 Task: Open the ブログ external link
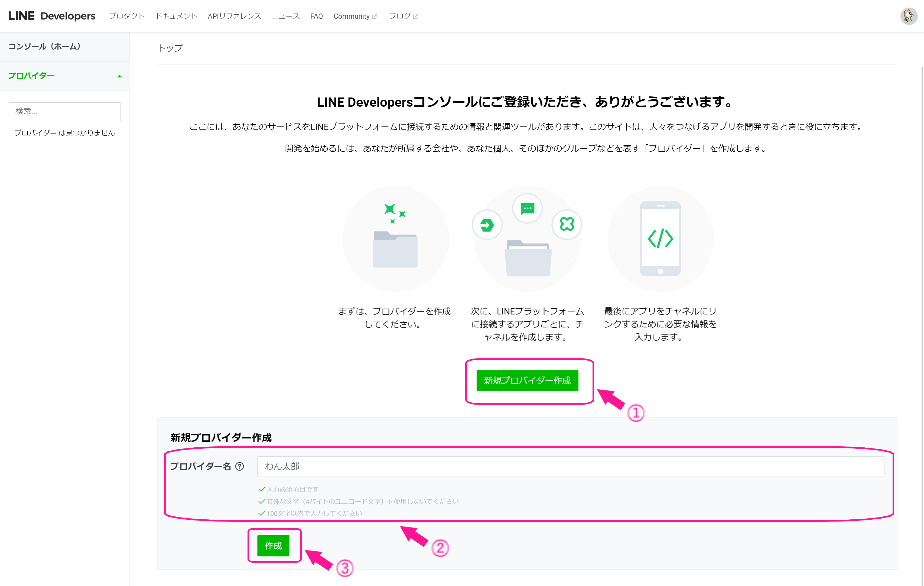click(x=404, y=16)
